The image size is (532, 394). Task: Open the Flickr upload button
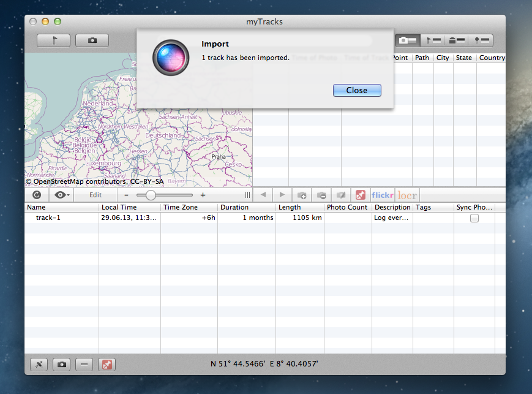click(x=382, y=195)
